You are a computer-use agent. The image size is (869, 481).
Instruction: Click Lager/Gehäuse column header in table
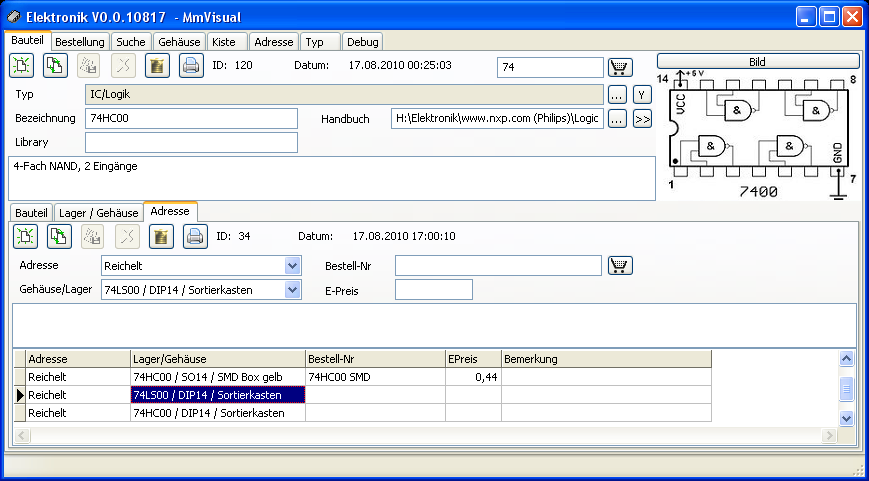[x=218, y=359]
